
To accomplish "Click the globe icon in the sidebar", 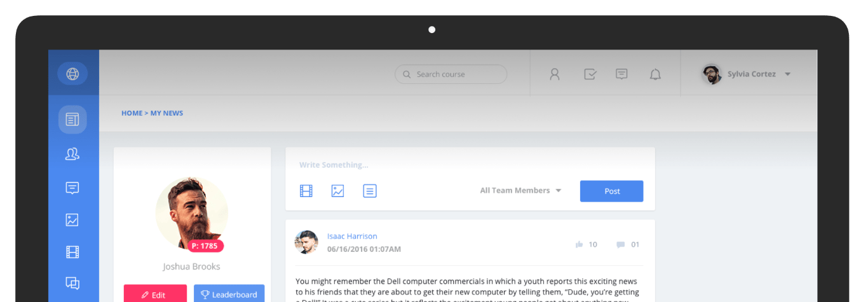I will pos(72,74).
